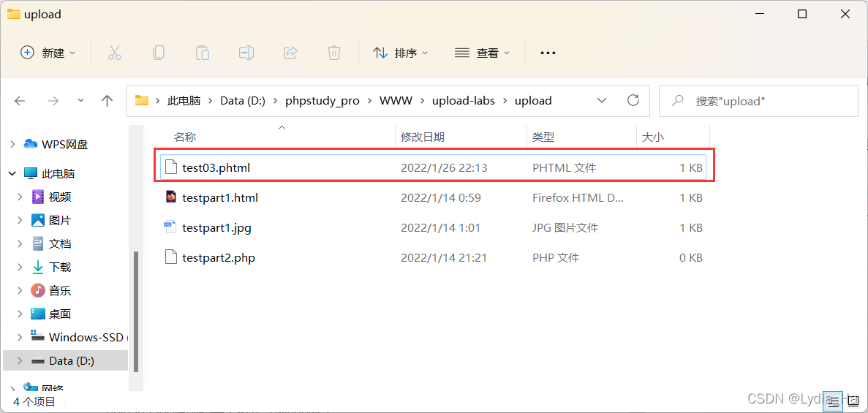
Task: Navigate to Data (D:) in address bar
Action: [x=243, y=101]
